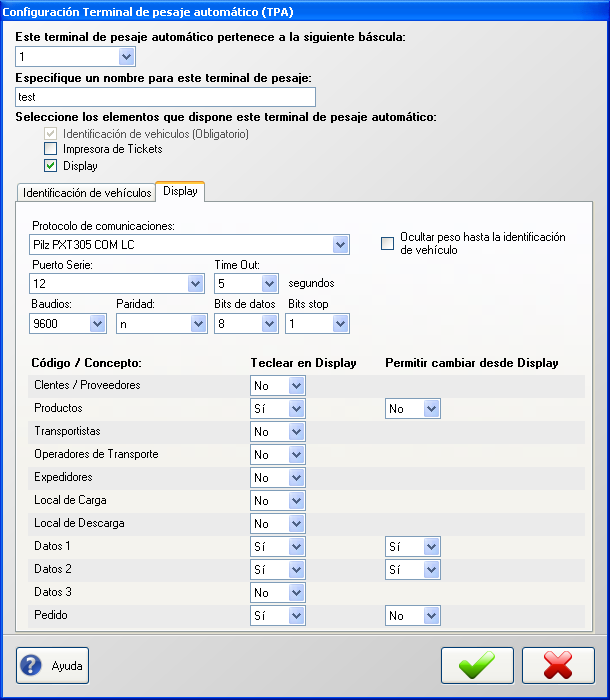Image resolution: width=610 pixels, height=700 pixels.
Task: Open help with the Ayuda button
Action: tap(52, 665)
